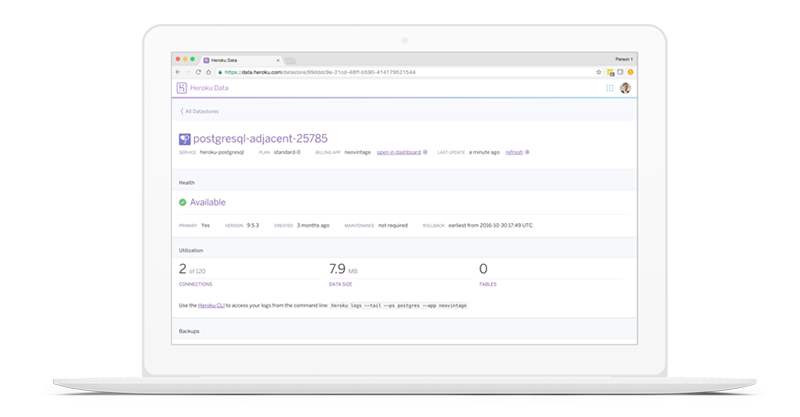This screenshot has height=417, width=800.
Task: Click the 'neovintage' billing app value
Action: [357, 152]
